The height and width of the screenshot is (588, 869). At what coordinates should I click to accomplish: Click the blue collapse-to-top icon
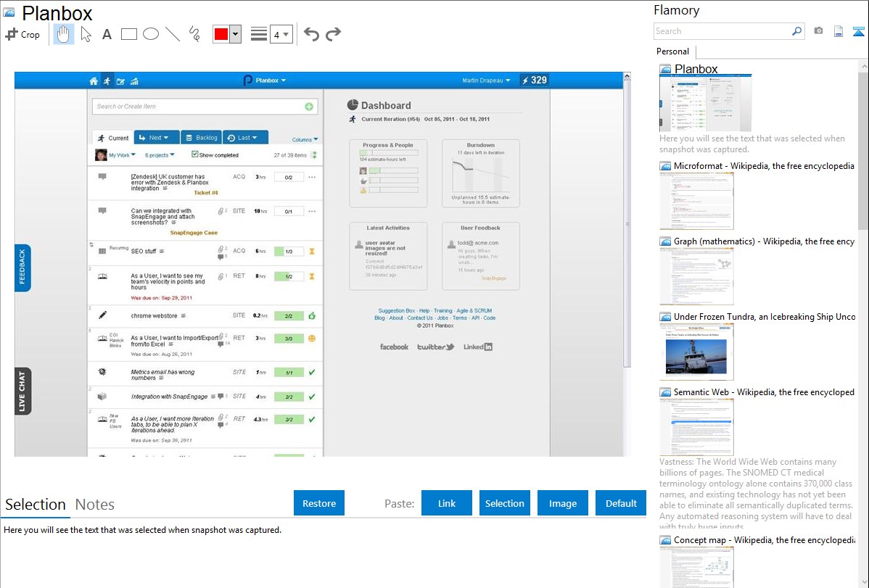[x=858, y=31]
